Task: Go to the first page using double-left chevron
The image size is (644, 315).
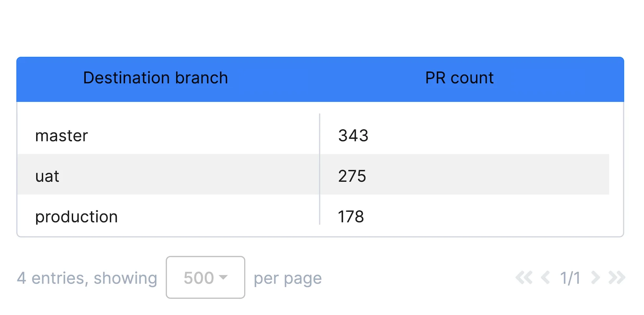Action: pyautogui.click(x=524, y=278)
